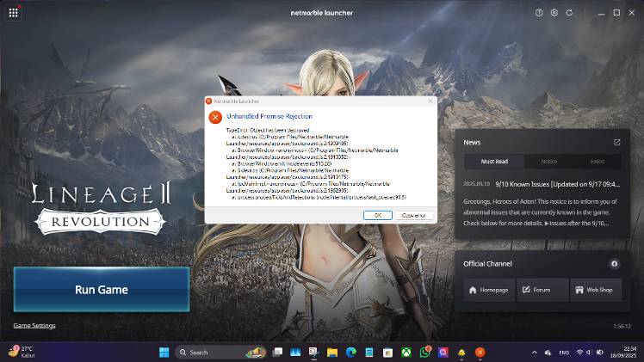Image resolution: width=644 pixels, height=362 pixels.
Task: Switch to the Notice news tab
Action: [548, 162]
